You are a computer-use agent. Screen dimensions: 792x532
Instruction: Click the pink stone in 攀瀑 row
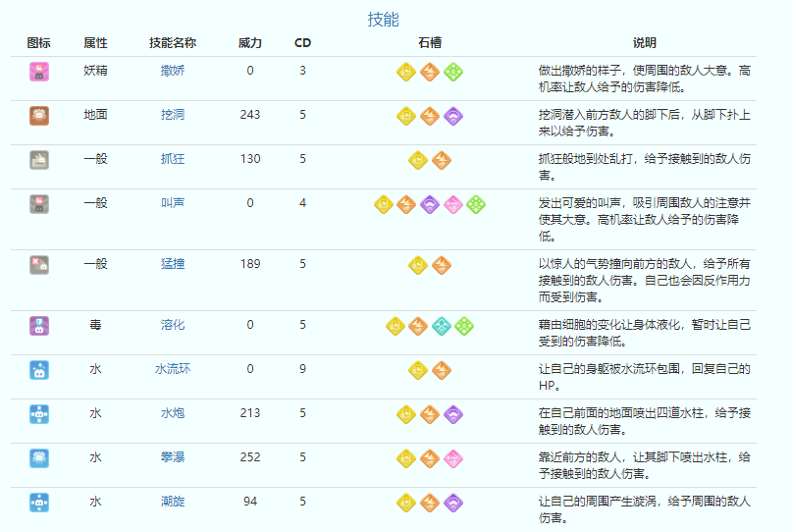pos(453,457)
